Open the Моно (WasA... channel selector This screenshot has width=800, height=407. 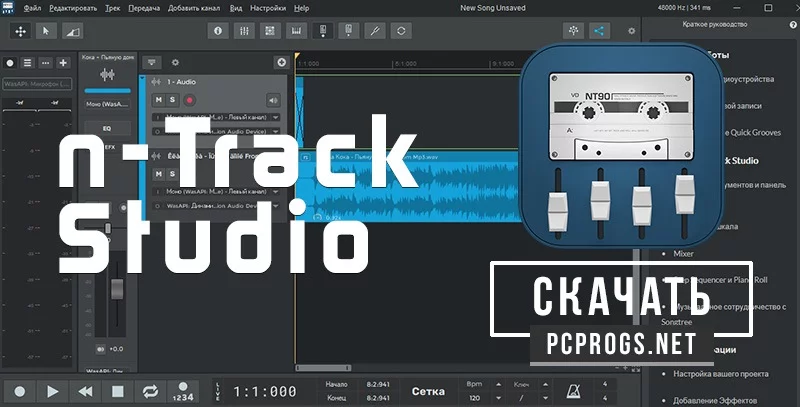pyautogui.click(x=107, y=104)
